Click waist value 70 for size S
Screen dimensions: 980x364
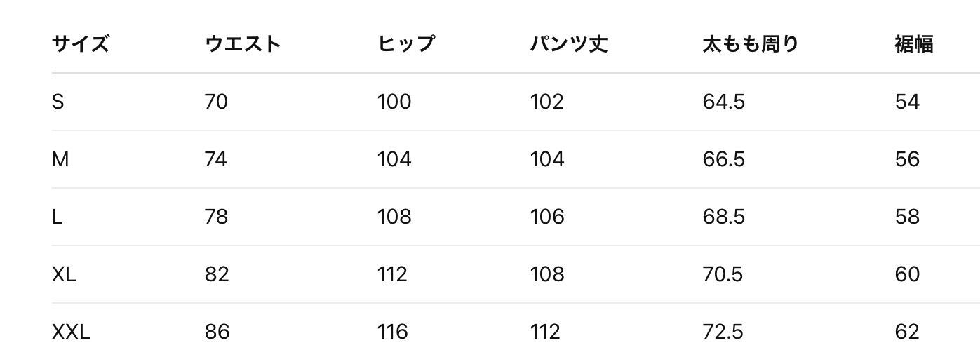click(x=216, y=102)
